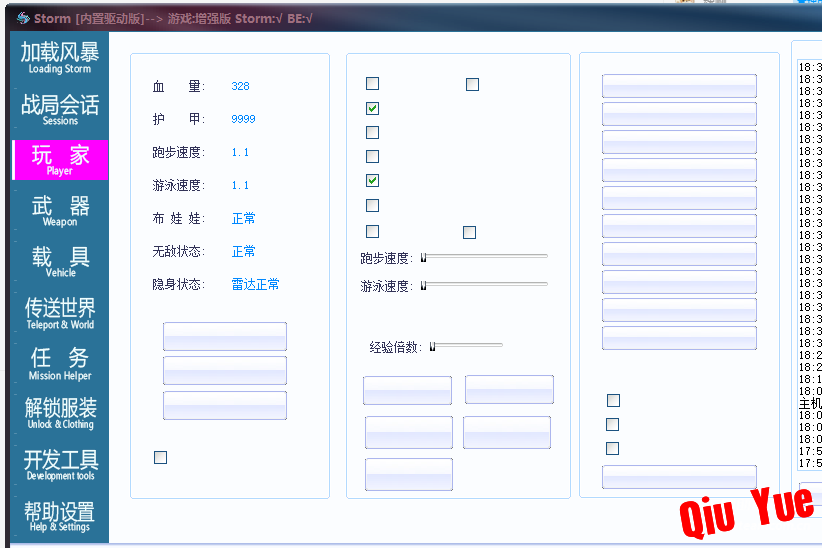Switch to 战局会话 Sessions tab
The width and height of the screenshot is (822, 548).
click(x=60, y=109)
